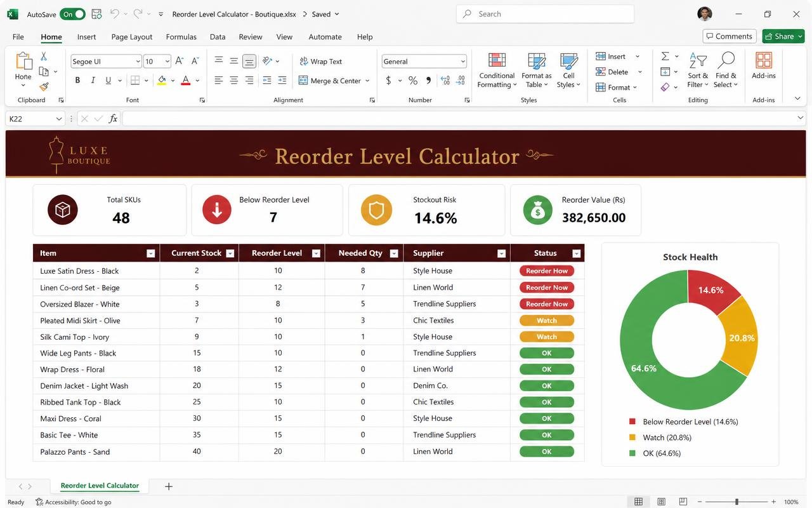Click the Decrease Indent icon
Image resolution: width=812 pixels, height=508 pixels.
266,81
